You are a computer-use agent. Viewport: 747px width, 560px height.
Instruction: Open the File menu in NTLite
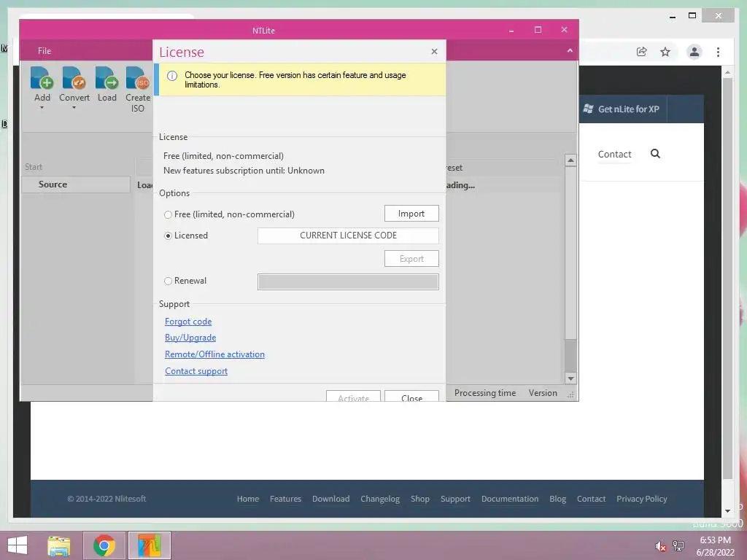click(x=44, y=51)
